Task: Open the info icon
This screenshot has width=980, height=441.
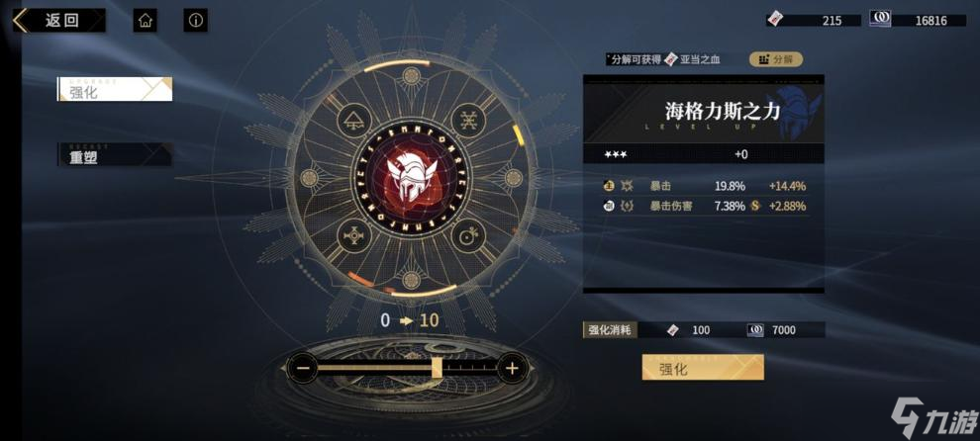Action: (196, 21)
